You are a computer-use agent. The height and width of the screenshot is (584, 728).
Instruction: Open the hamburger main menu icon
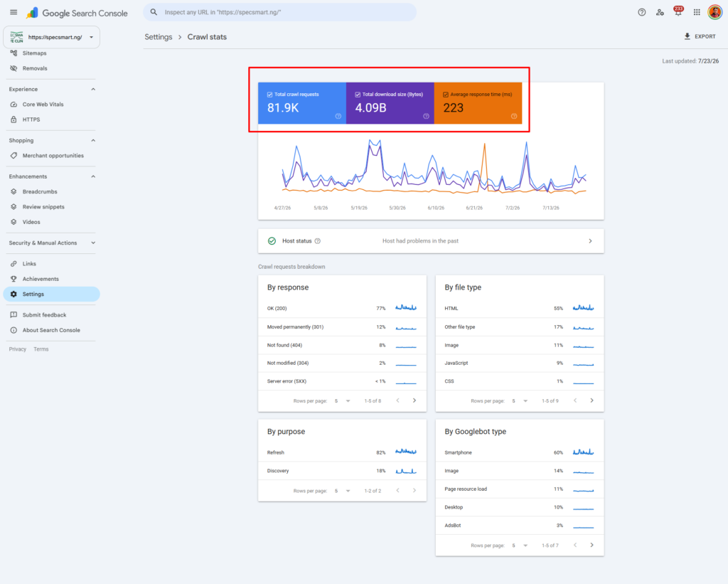[14, 13]
